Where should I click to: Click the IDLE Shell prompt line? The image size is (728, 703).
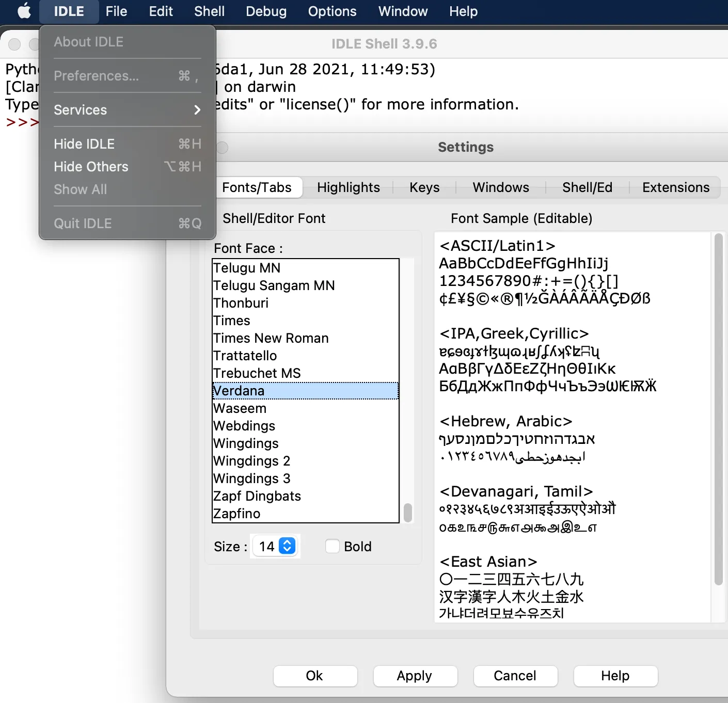click(22, 122)
